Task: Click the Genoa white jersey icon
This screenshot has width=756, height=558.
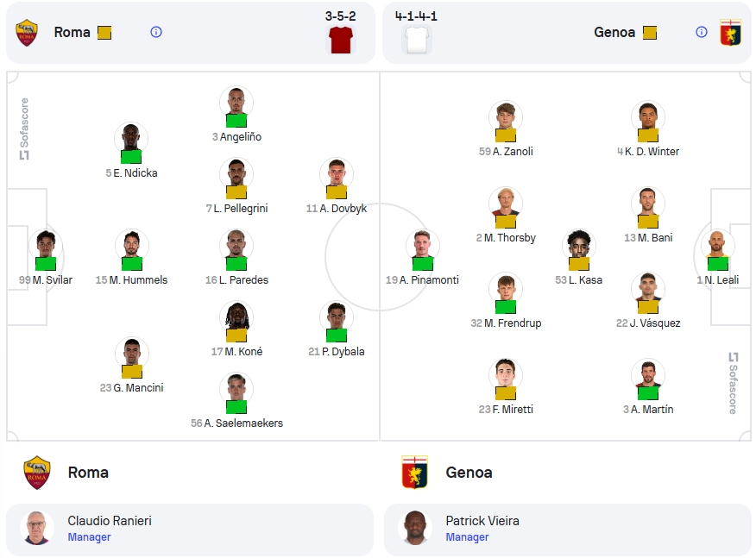Action: tap(417, 40)
